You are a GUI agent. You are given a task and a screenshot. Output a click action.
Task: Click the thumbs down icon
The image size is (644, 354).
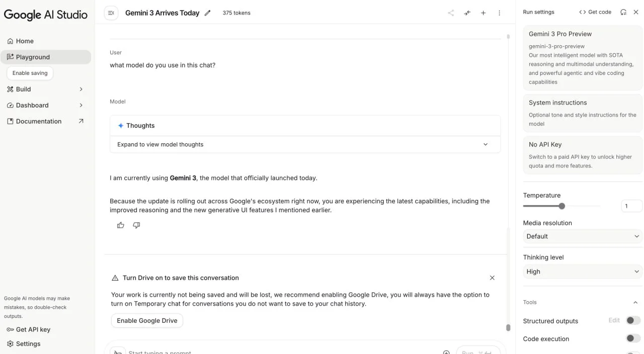pyautogui.click(x=136, y=225)
